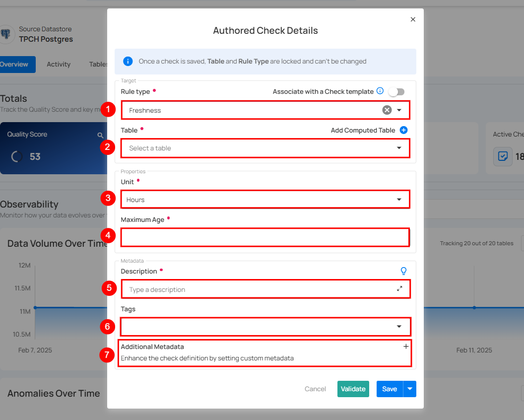524x420 pixels.
Task: Click the Maximum Age input field
Action: coord(265,237)
